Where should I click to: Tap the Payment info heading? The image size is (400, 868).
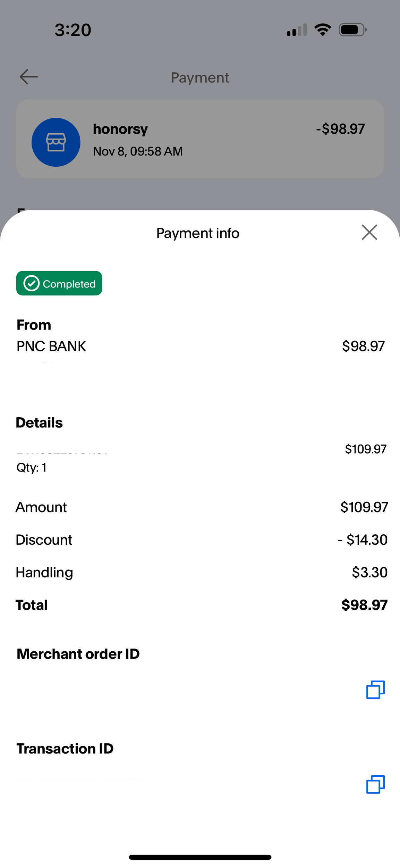198,233
